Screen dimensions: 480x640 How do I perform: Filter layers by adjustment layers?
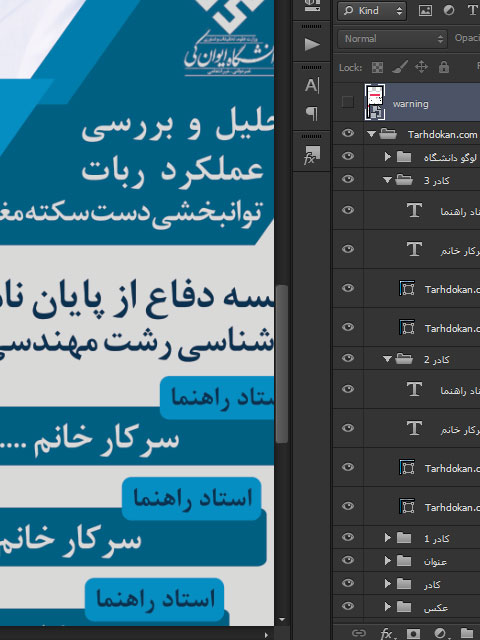(449, 11)
